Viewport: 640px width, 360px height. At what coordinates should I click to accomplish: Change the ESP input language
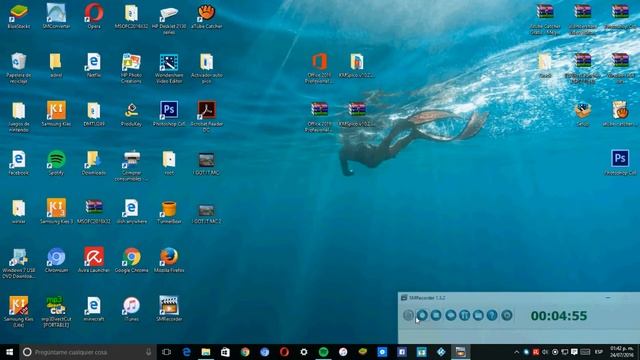599,352
